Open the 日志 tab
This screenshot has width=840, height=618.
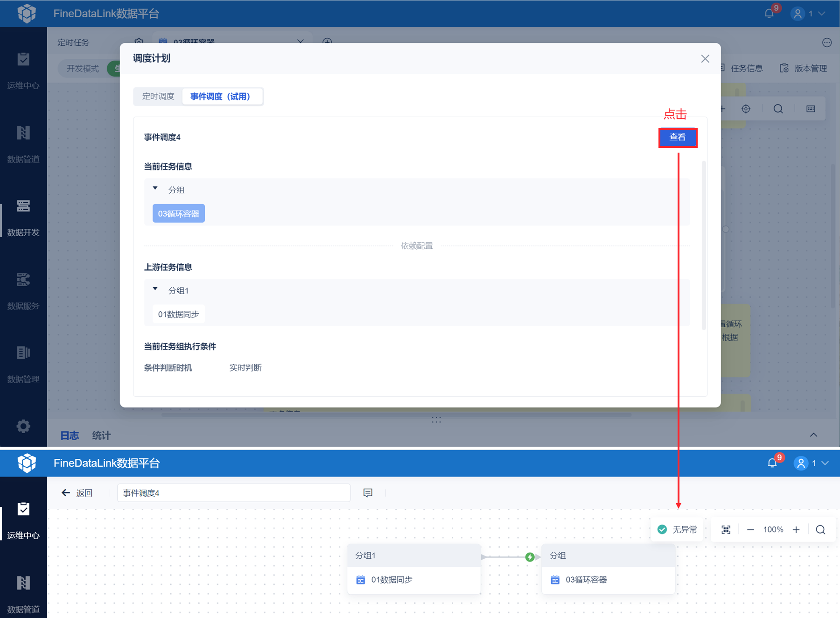pyautogui.click(x=70, y=435)
